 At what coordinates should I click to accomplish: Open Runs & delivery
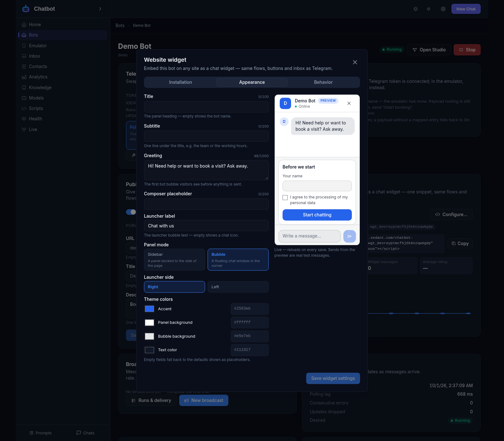pyautogui.click(x=151, y=400)
